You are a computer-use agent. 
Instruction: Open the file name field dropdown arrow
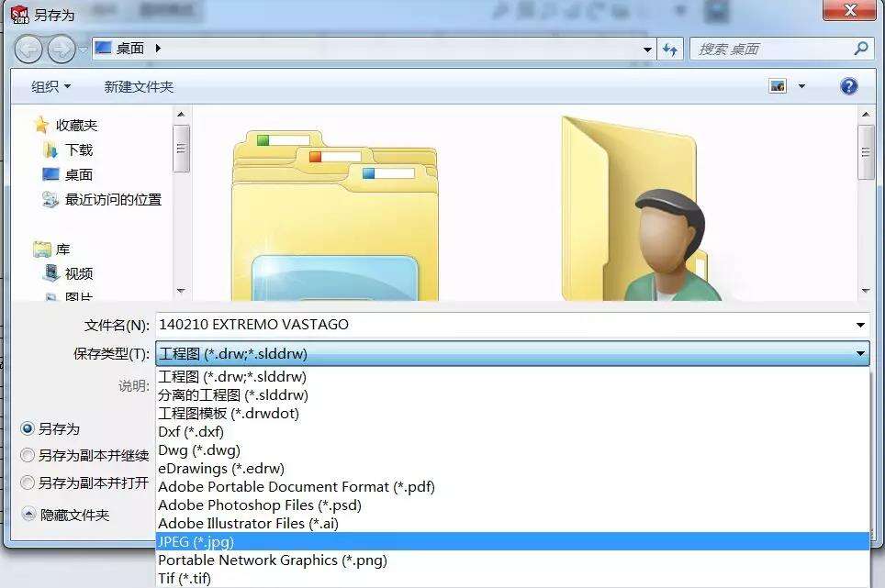pyautogui.click(x=859, y=325)
